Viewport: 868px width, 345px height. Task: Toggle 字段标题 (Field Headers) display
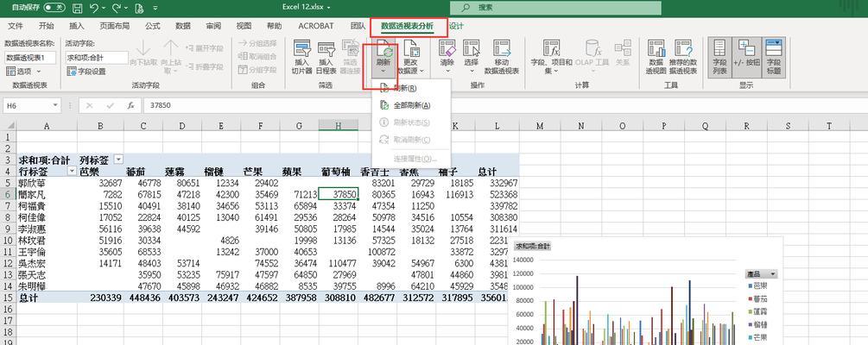point(773,57)
